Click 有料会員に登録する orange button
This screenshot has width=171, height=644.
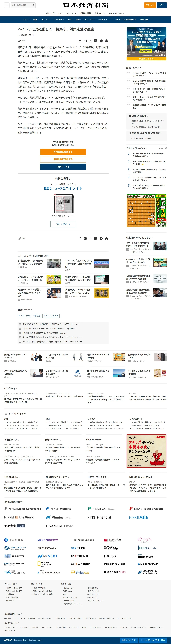coord(63,152)
